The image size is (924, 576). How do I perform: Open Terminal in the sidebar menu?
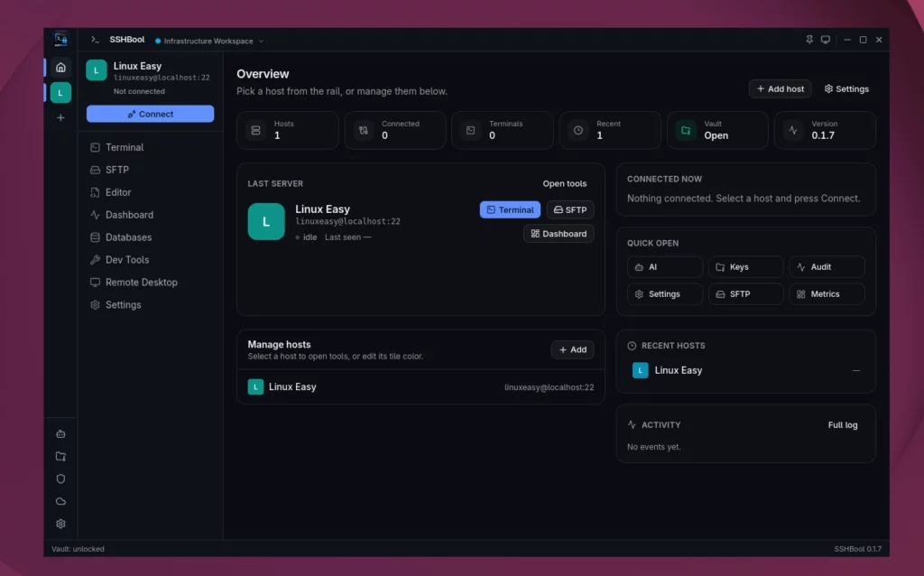click(150, 147)
